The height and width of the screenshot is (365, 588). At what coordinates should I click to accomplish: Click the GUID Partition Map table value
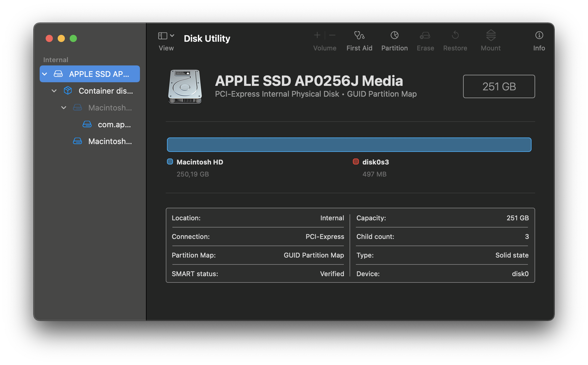click(x=314, y=255)
